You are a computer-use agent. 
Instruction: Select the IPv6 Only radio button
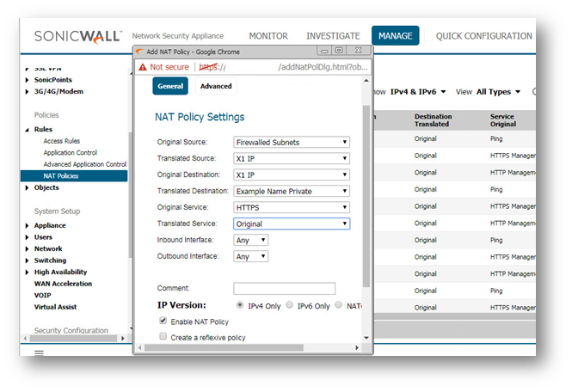pos(289,305)
